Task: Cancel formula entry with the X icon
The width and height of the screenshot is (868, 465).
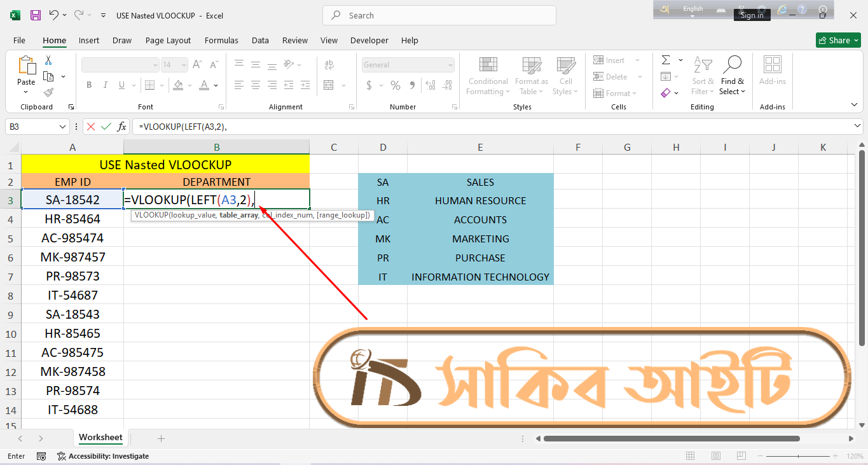Action: pyautogui.click(x=91, y=127)
